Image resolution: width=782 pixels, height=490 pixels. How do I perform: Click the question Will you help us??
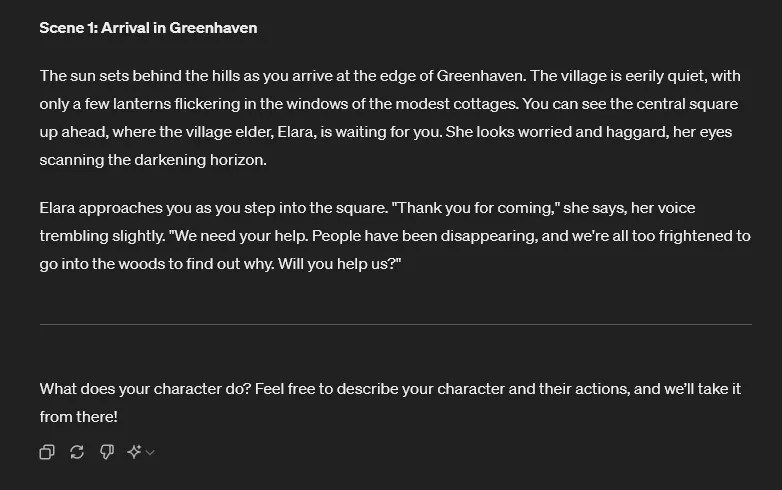[340, 264]
